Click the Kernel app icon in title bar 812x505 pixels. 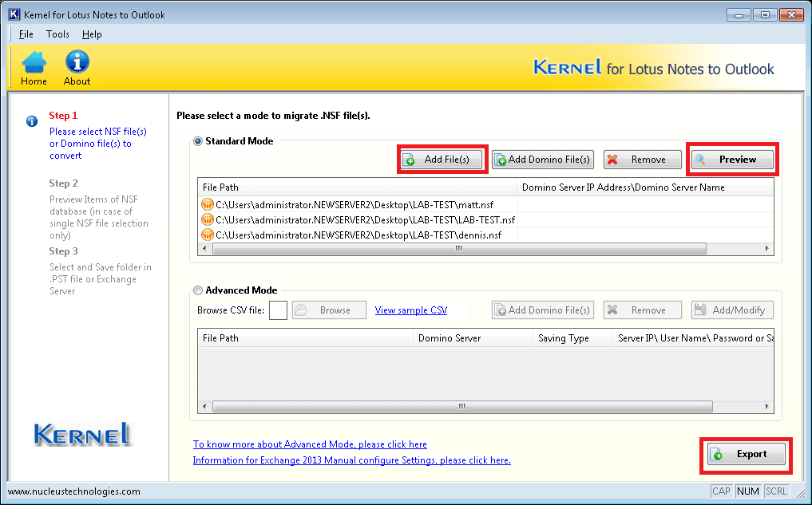14,14
